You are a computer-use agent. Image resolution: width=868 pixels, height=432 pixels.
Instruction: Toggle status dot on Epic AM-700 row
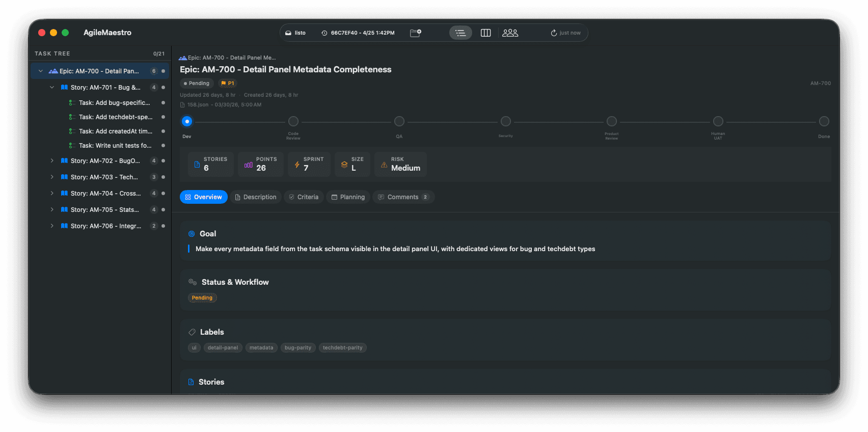pos(163,71)
